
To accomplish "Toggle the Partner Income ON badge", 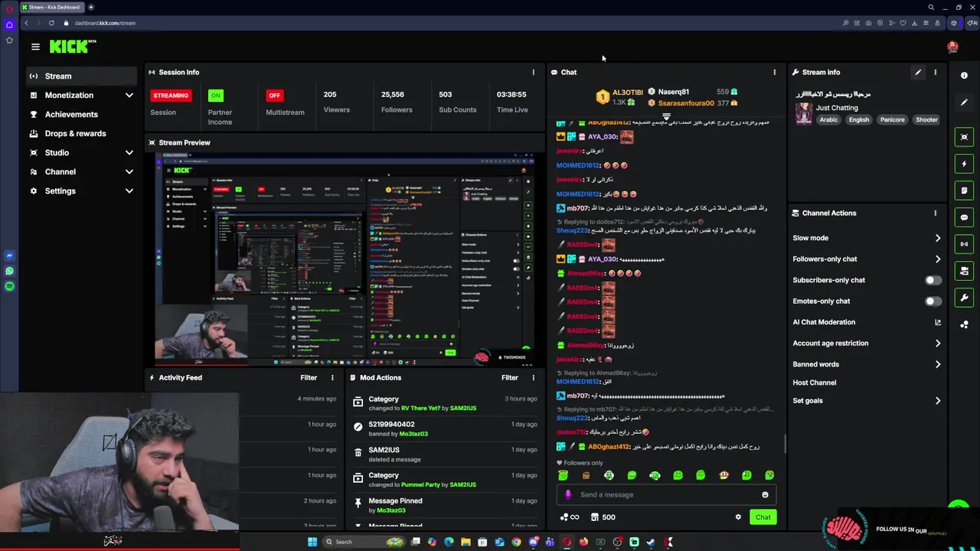I will pos(216,96).
